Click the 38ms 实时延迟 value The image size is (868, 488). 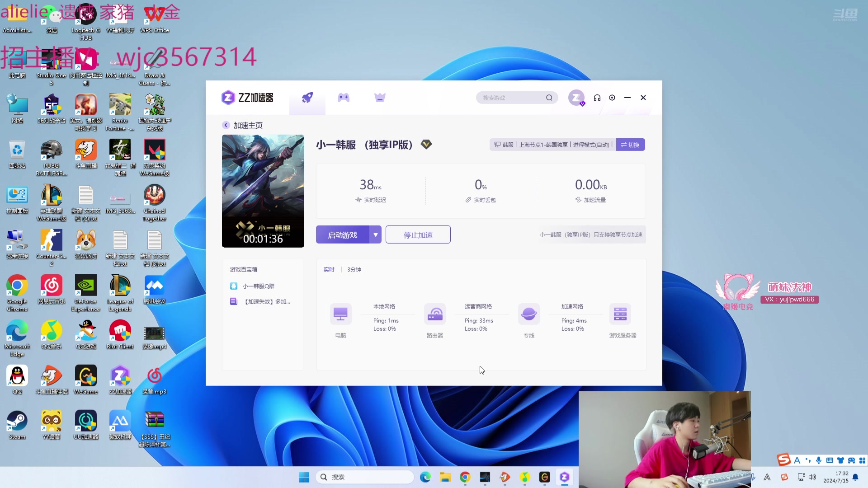370,185
